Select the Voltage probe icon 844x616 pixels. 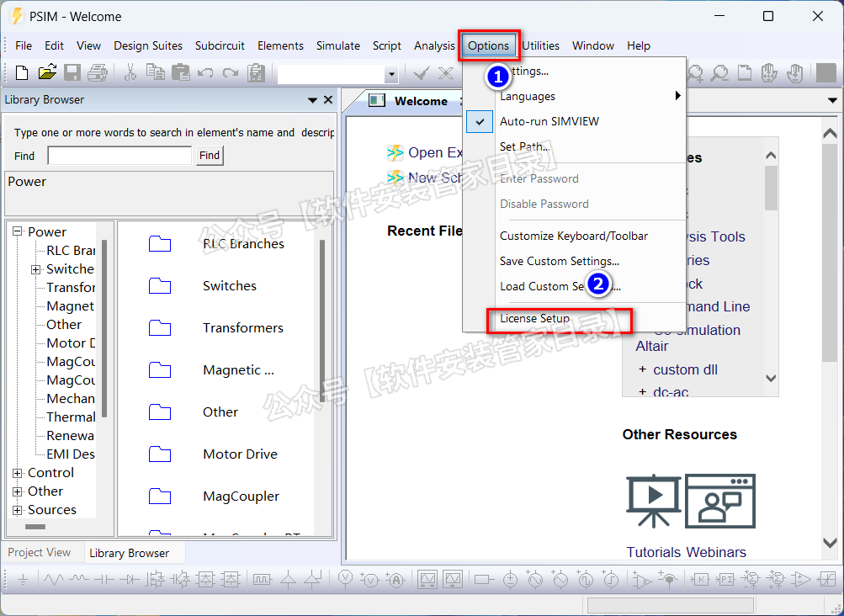(x=345, y=580)
